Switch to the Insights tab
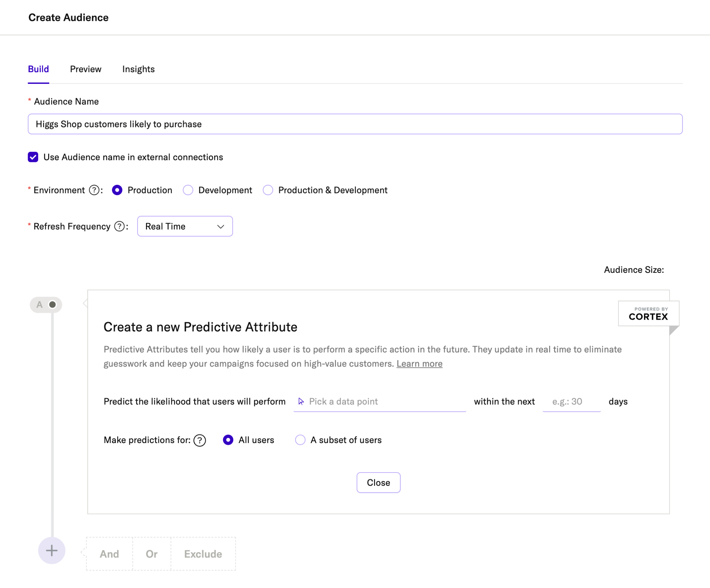Screen dimensions: 710x588 coord(138,69)
